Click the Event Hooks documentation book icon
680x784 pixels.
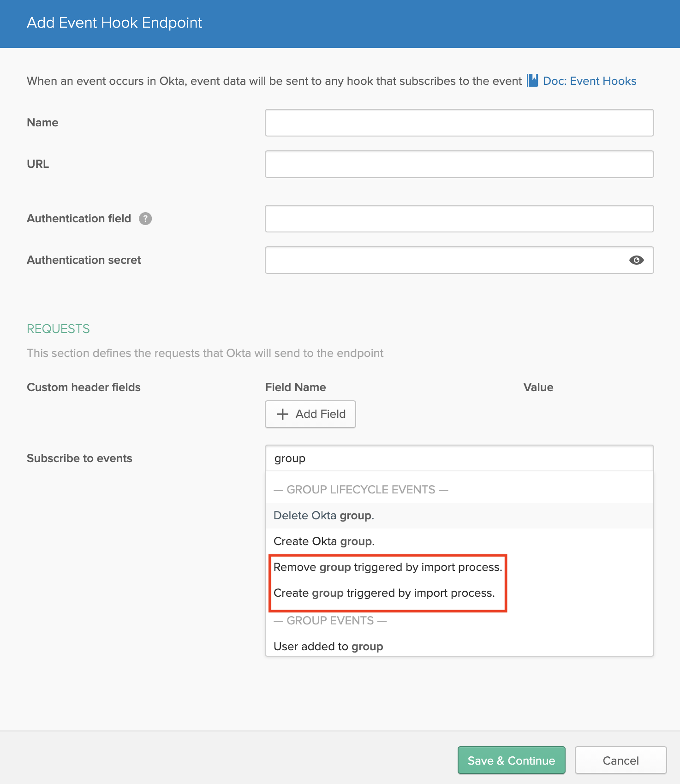(x=533, y=81)
